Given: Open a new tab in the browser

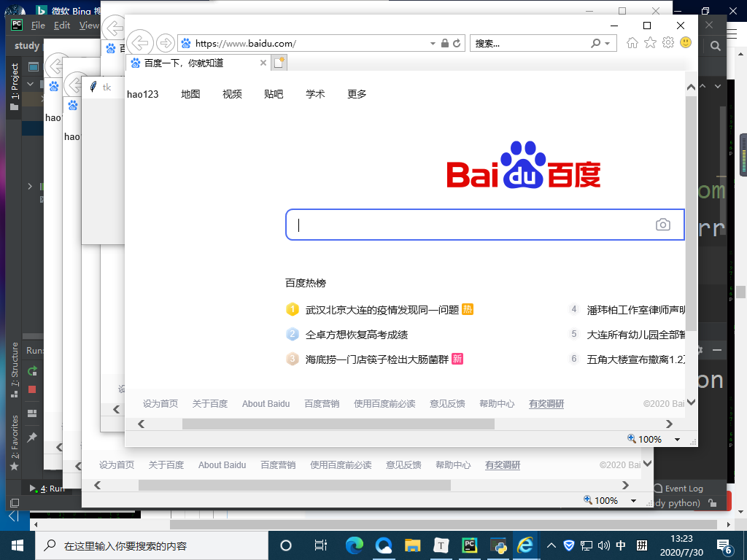Looking at the screenshot, I should (x=279, y=63).
